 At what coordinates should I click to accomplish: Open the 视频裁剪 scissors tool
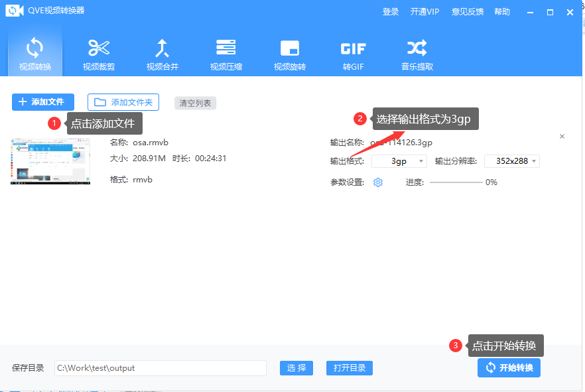point(99,54)
